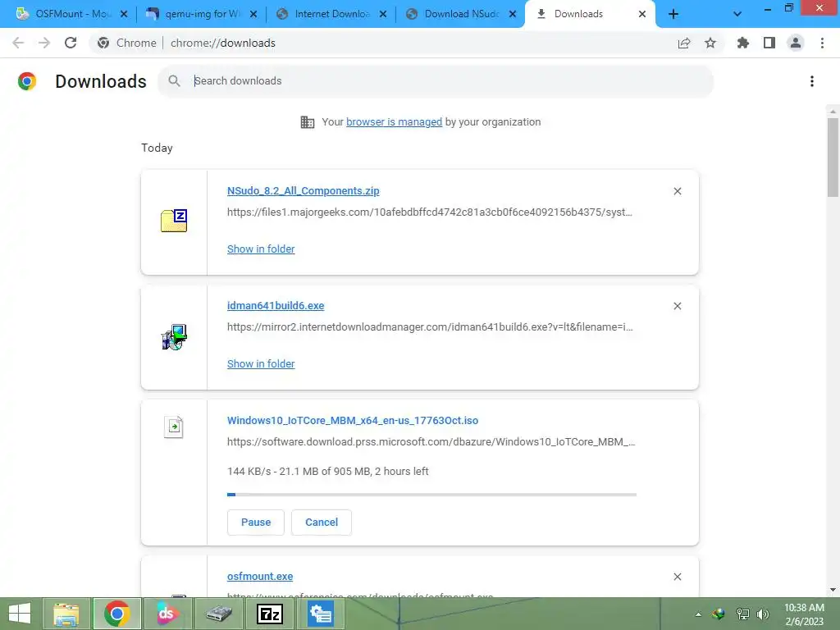Bookmark this page with the star icon
This screenshot has width=840, height=630.
point(710,43)
